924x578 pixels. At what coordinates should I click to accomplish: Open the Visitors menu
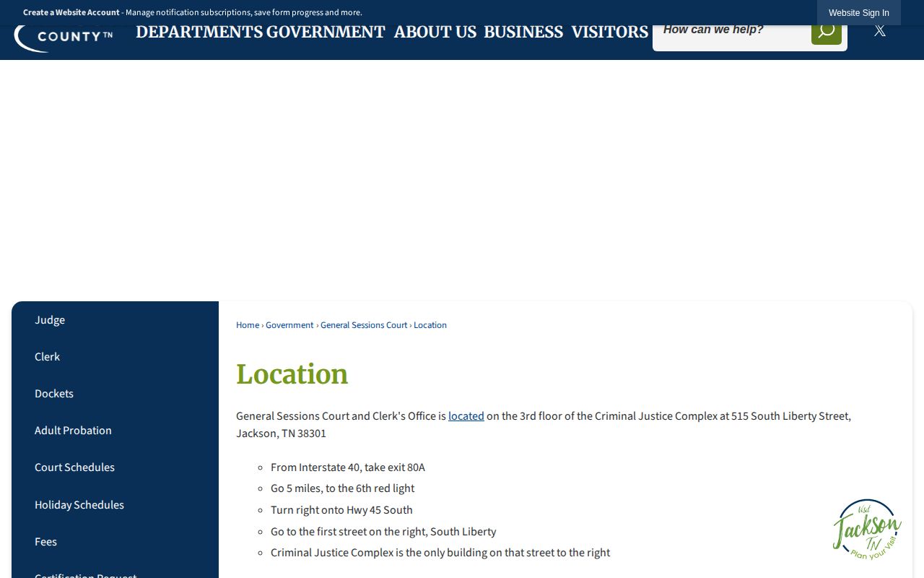[610, 32]
